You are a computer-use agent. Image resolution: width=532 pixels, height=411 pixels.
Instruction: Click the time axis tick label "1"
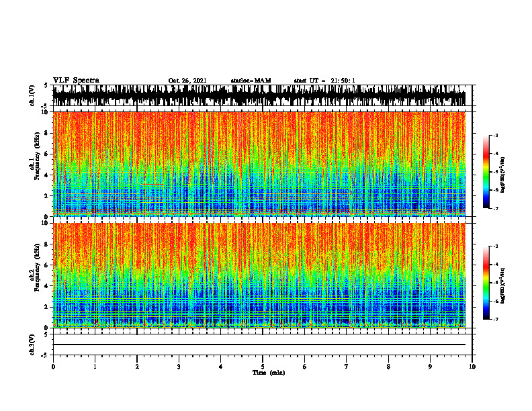(95, 367)
